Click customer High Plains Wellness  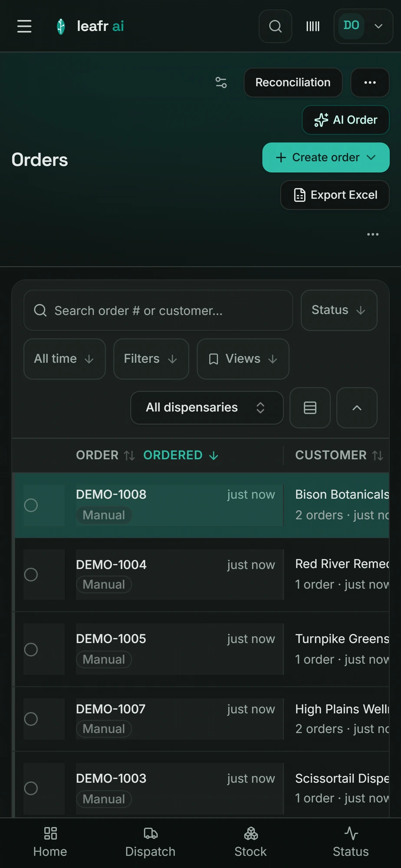tap(342, 709)
